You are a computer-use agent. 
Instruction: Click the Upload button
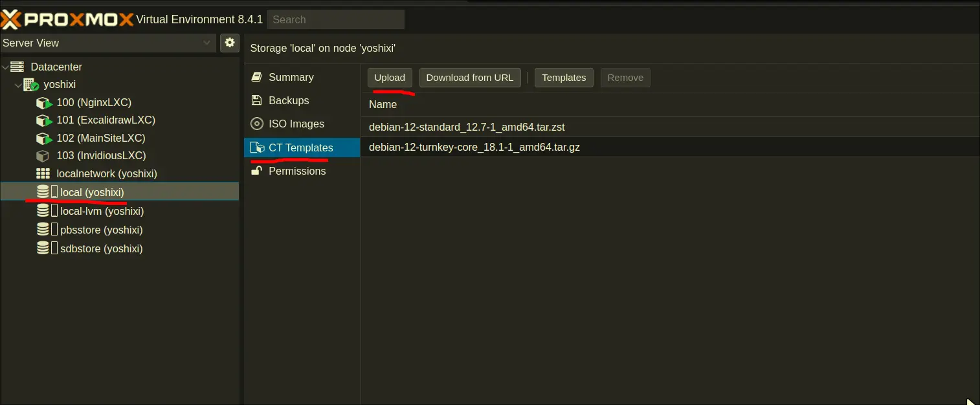(x=390, y=78)
